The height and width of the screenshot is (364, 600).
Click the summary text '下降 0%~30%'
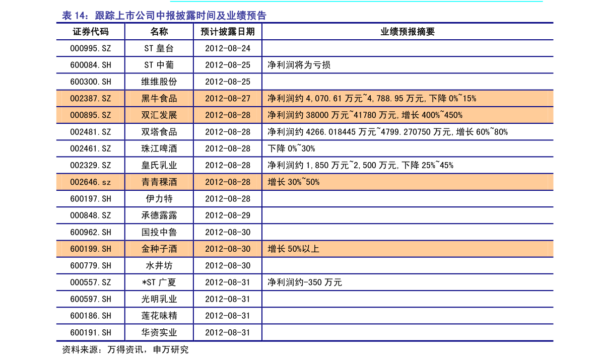click(291, 149)
